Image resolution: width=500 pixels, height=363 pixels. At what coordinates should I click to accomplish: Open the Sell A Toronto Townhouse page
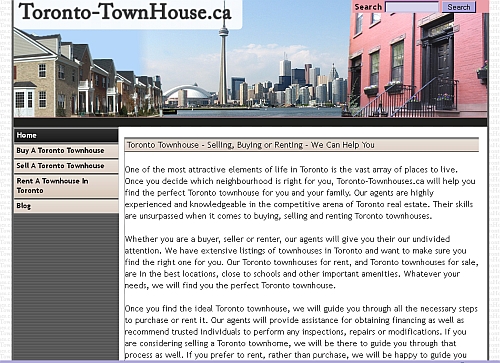66,166
